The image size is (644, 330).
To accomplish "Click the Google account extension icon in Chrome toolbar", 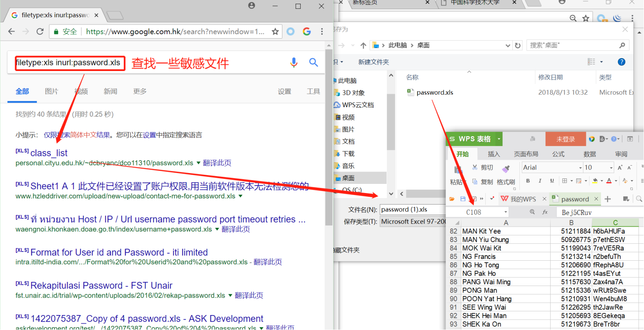I will click(307, 32).
